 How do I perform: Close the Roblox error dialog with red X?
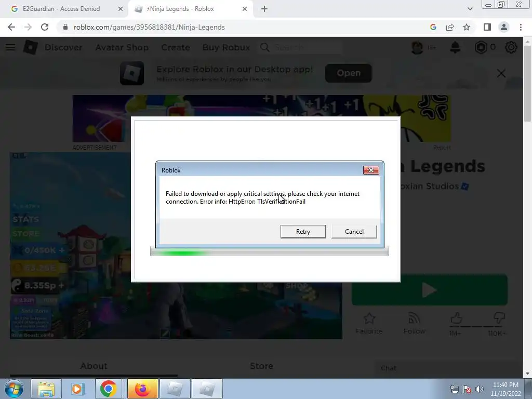tap(371, 170)
